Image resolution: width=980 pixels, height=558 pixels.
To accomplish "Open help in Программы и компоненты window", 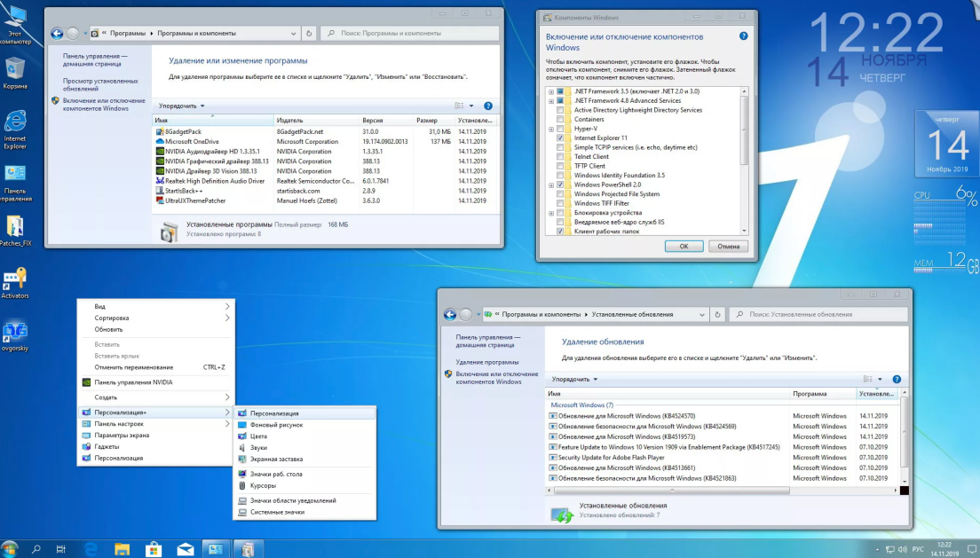I will (x=488, y=106).
